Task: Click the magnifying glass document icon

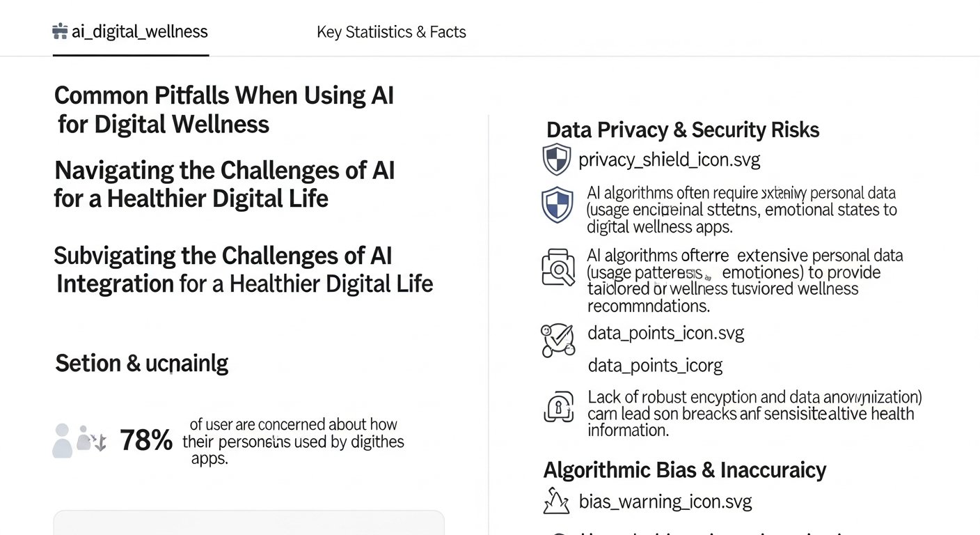Action: pyautogui.click(x=558, y=267)
